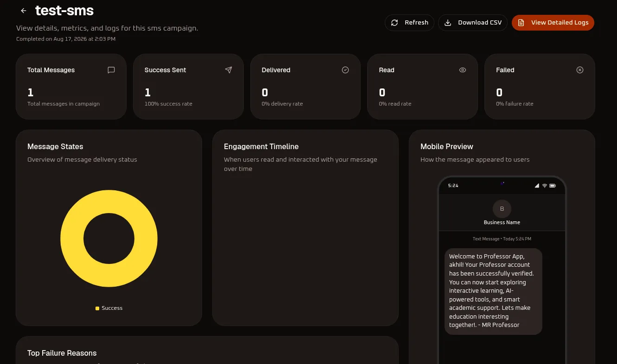Click the x-circle icon on Failed card

[580, 70]
